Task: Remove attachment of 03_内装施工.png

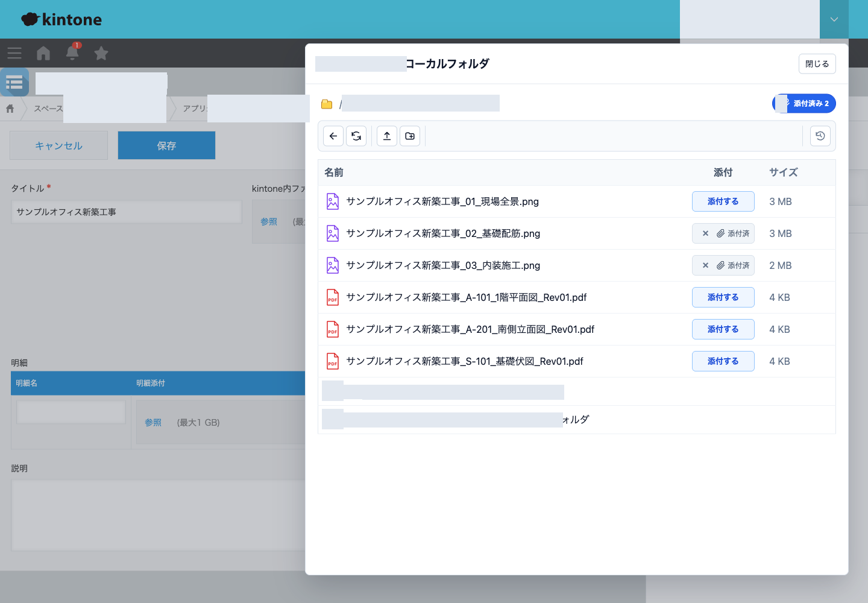Action: click(x=705, y=265)
